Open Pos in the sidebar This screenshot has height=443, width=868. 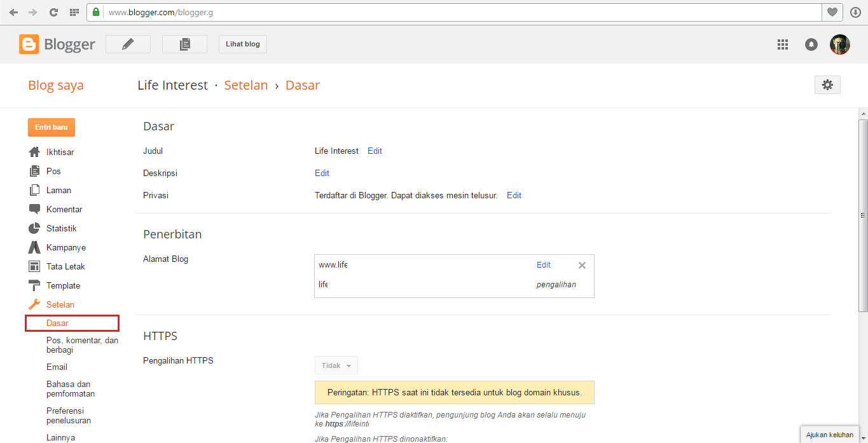[x=53, y=171]
